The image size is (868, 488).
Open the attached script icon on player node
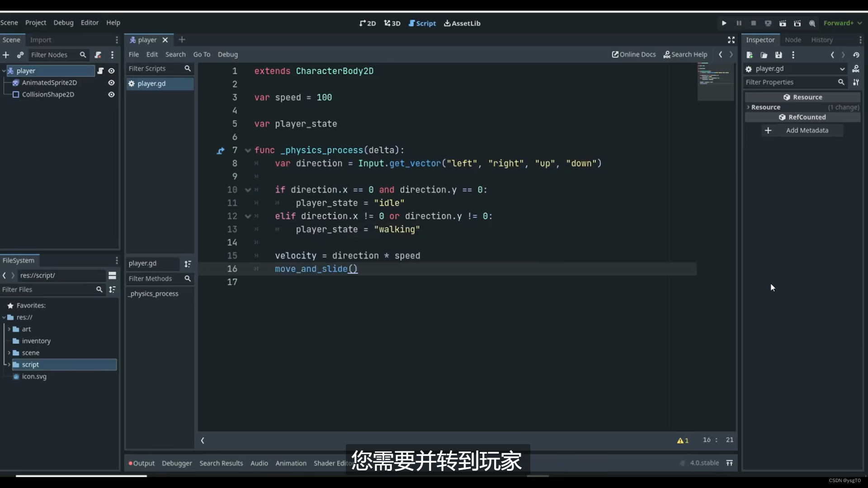100,71
